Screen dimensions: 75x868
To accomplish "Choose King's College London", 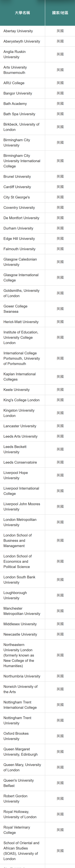I will (x=21, y=400).
